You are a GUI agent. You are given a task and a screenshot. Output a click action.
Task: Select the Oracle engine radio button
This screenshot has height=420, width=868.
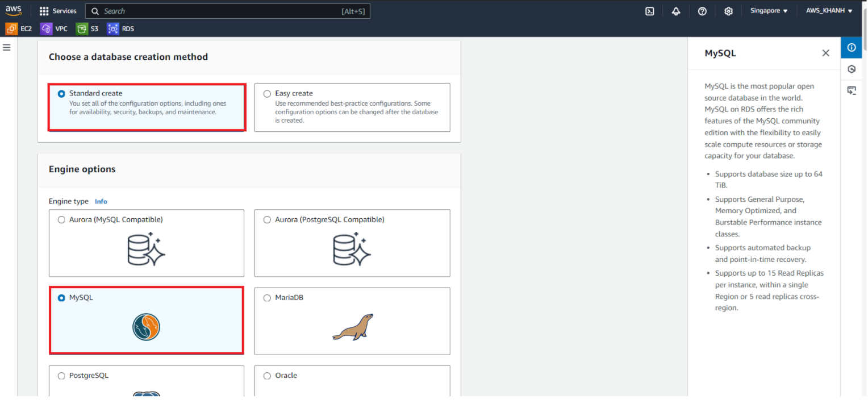267,376
